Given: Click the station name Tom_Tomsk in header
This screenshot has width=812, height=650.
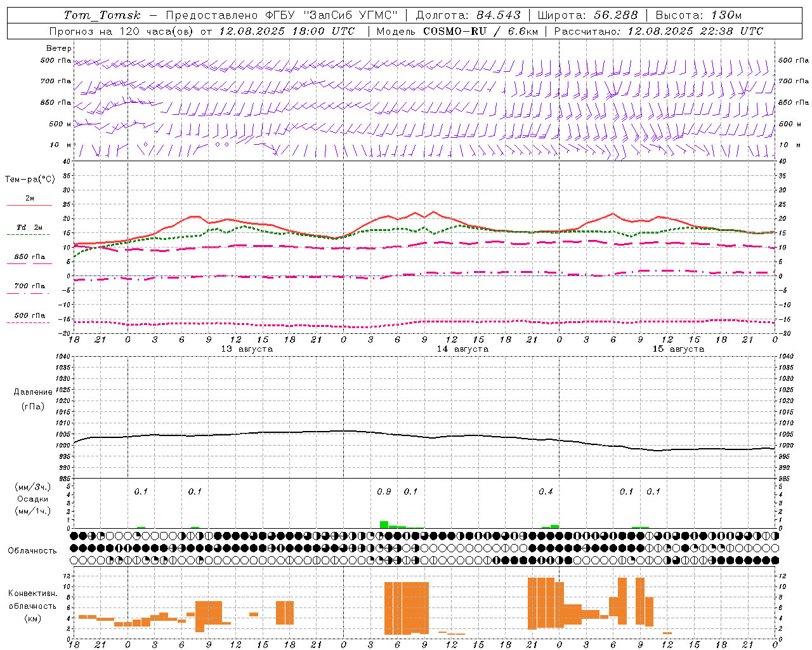Looking at the screenshot, I should point(102,15).
